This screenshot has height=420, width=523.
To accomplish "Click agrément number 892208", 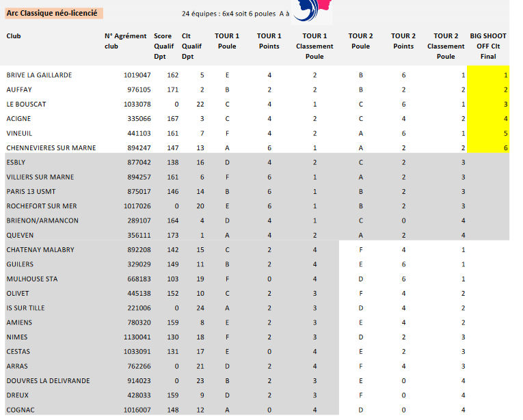I will point(139,250).
